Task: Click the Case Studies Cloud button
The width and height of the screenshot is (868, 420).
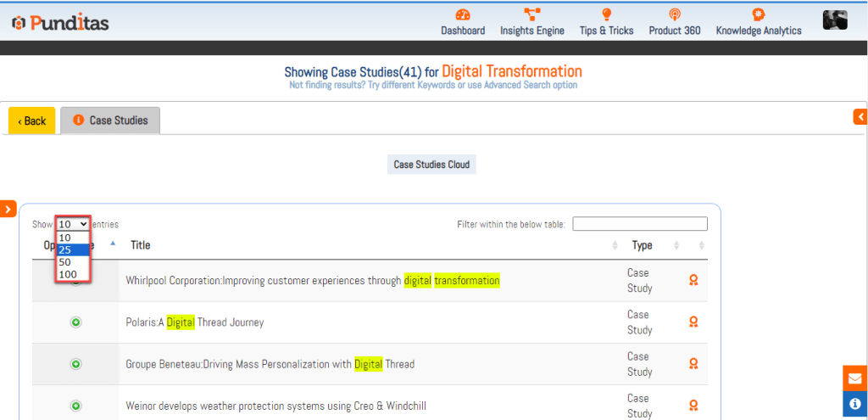Action: pyautogui.click(x=431, y=165)
